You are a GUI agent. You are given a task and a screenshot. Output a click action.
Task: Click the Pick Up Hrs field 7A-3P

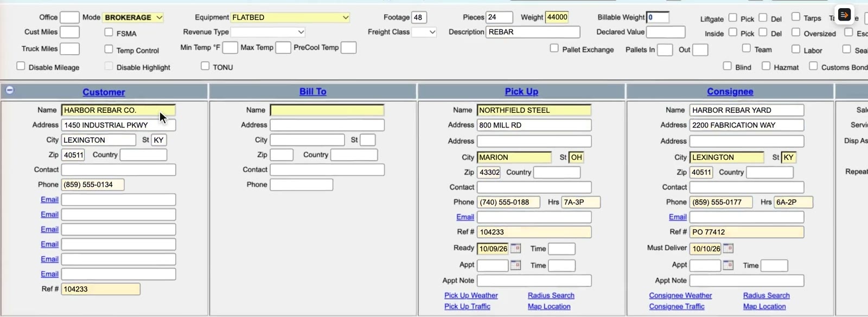pos(580,202)
